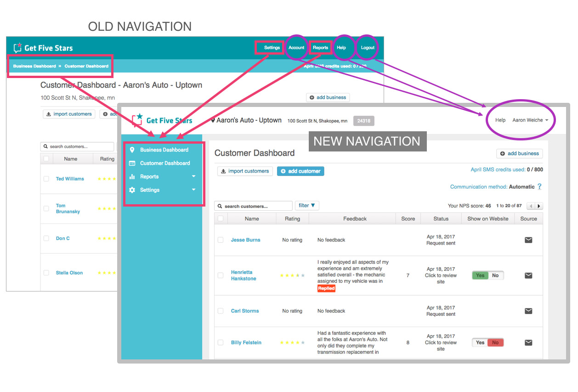
Task: Open Account in old navigation bar
Action: pyautogui.click(x=296, y=48)
